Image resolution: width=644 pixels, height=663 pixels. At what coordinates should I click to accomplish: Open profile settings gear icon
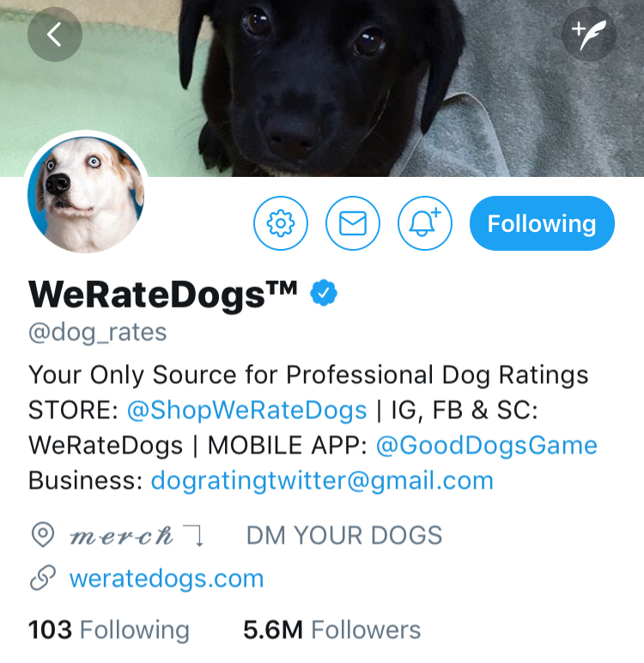click(x=281, y=223)
